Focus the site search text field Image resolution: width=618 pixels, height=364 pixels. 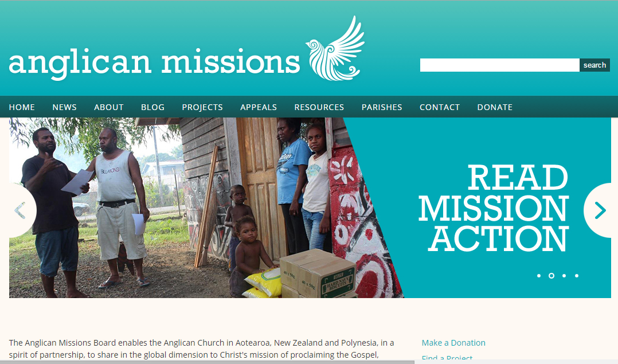500,65
